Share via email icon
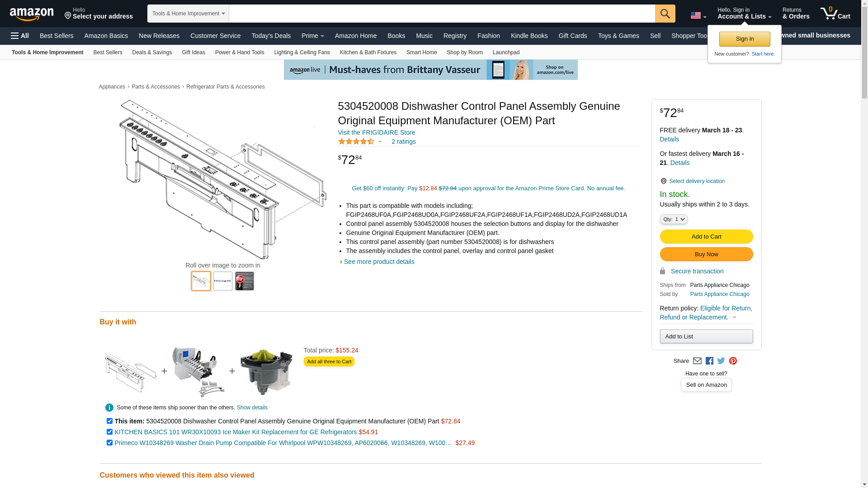Image resolution: width=868 pixels, height=488 pixels. (x=697, y=361)
